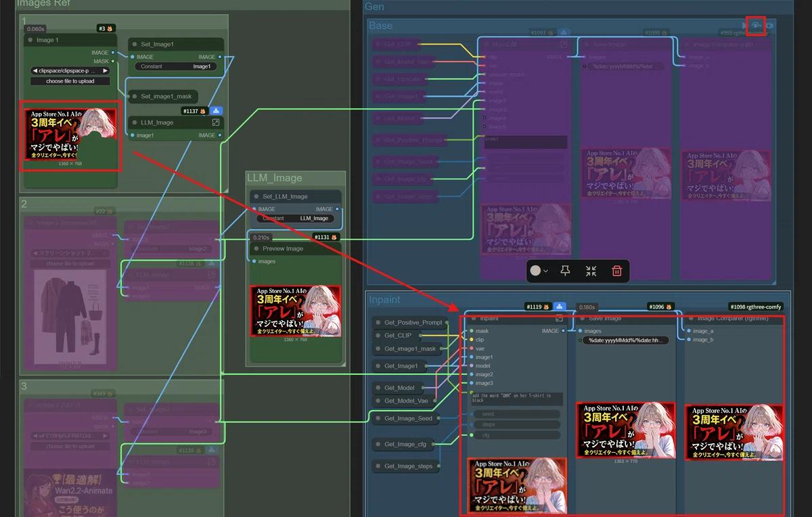812x517 pixels.
Task: Collapse the Set_LLM_Image node via its dot
Action: coord(256,196)
